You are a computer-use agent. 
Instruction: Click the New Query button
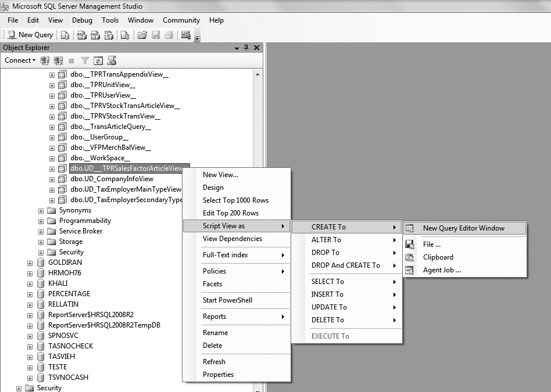tap(30, 35)
